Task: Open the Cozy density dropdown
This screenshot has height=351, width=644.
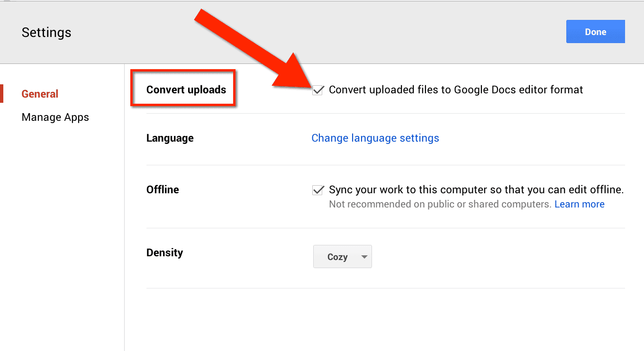Action: (342, 257)
